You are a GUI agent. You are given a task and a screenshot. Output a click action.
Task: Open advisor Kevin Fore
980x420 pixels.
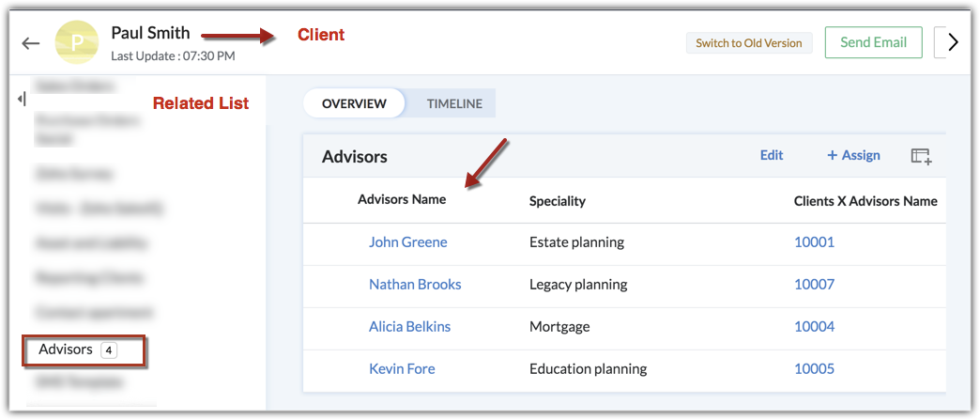click(x=402, y=368)
